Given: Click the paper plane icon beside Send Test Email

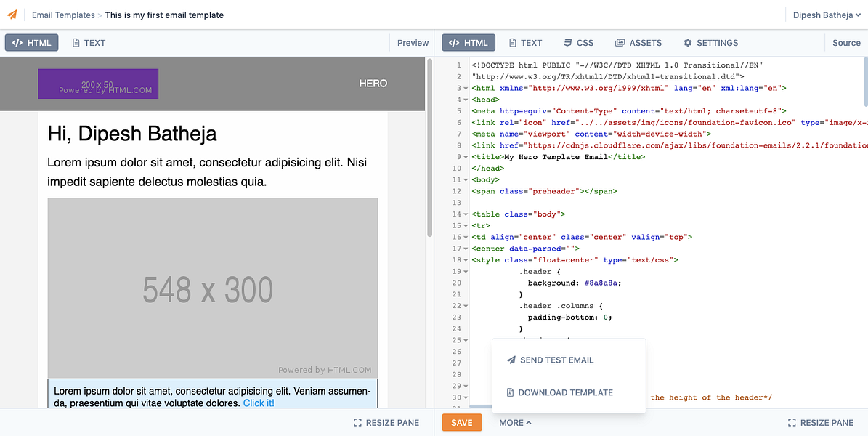Looking at the screenshot, I should click(x=511, y=360).
